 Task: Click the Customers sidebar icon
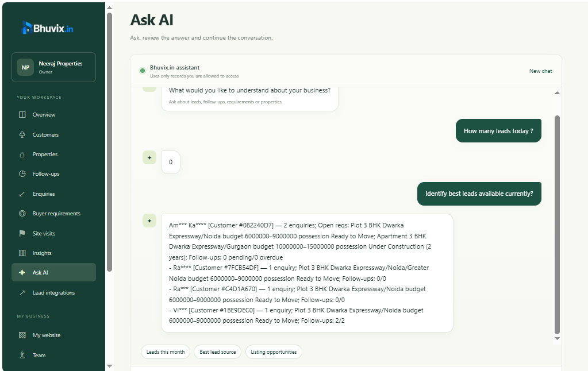tap(22, 134)
